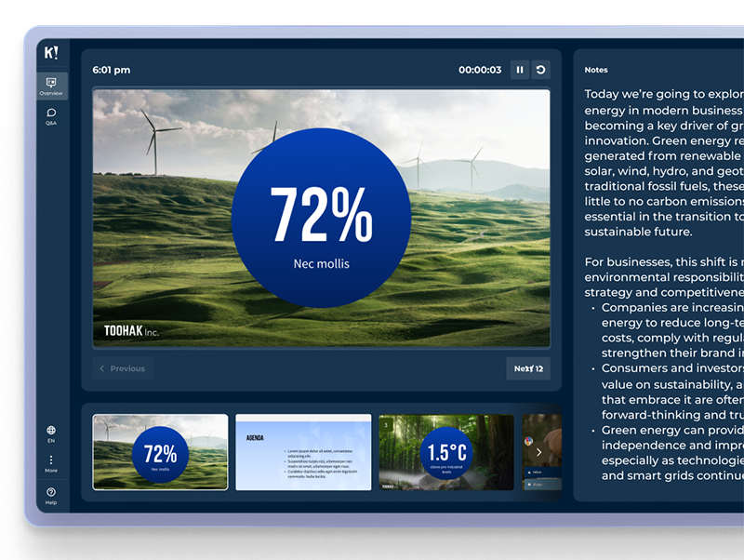Click the left chevron on the Previous control
This screenshot has width=744, height=560.
pyautogui.click(x=102, y=368)
